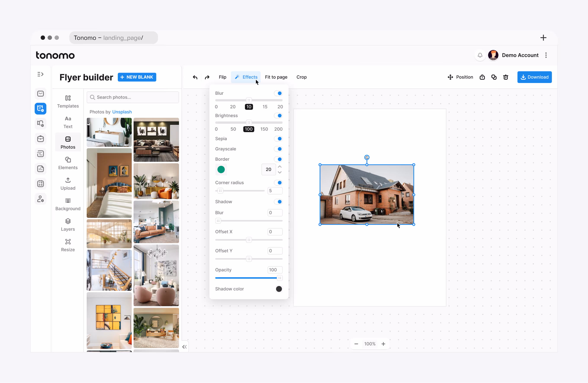Viewport: 588px width, 383px height.
Task: Toggle the Sepia effect switch
Action: coord(278,139)
